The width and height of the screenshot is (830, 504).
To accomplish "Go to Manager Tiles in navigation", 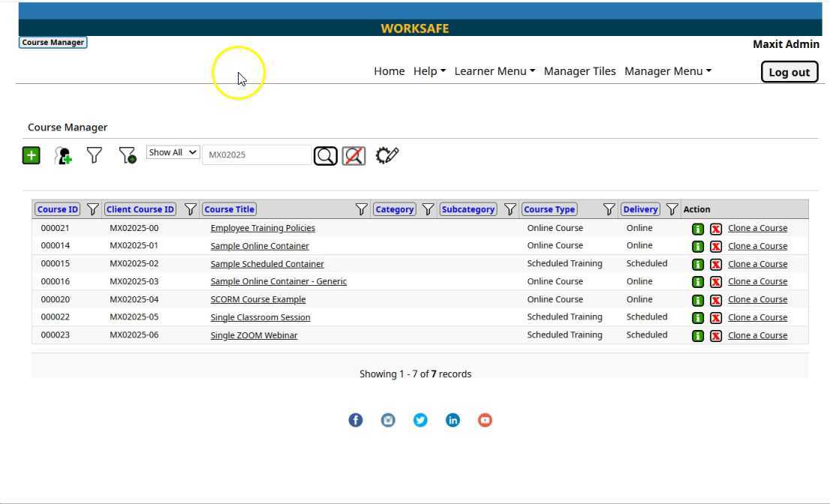I will tap(579, 71).
